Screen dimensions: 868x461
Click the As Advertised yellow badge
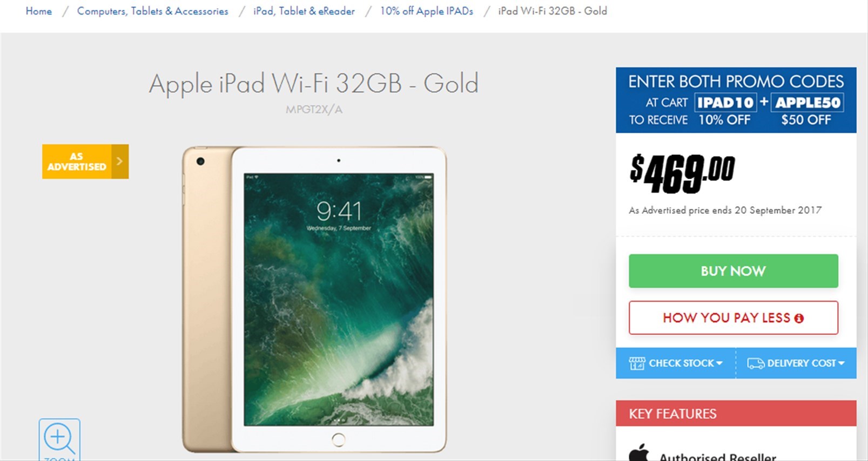[85, 161]
